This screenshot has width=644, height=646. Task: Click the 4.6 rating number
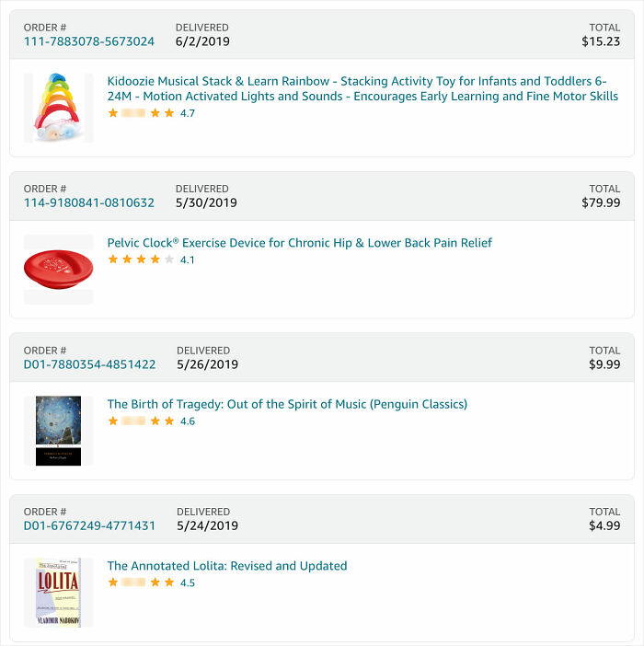point(188,421)
